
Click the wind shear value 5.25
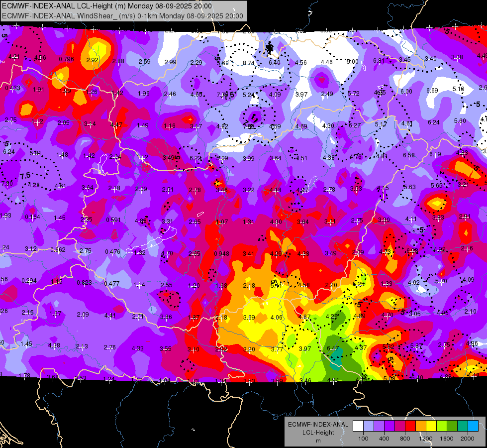[359, 284]
